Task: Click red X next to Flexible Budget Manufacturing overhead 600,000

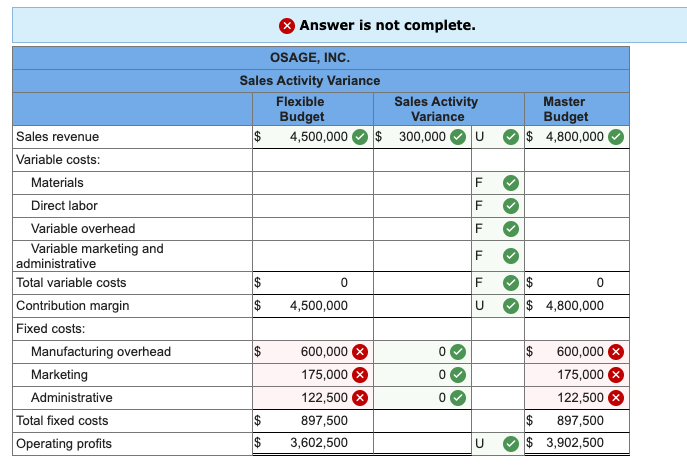Action: (x=360, y=352)
